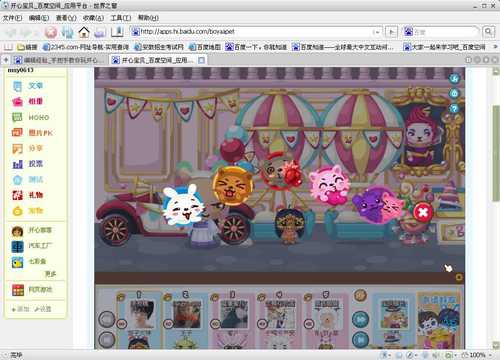Open the 安徽招生考试网 bookmark

(159, 47)
